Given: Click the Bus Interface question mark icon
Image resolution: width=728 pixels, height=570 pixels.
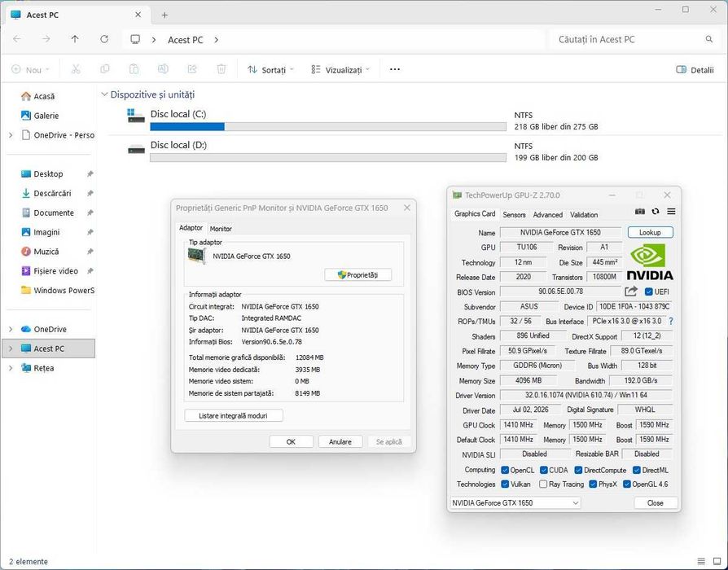Looking at the screenshot, I should (671, 321).
